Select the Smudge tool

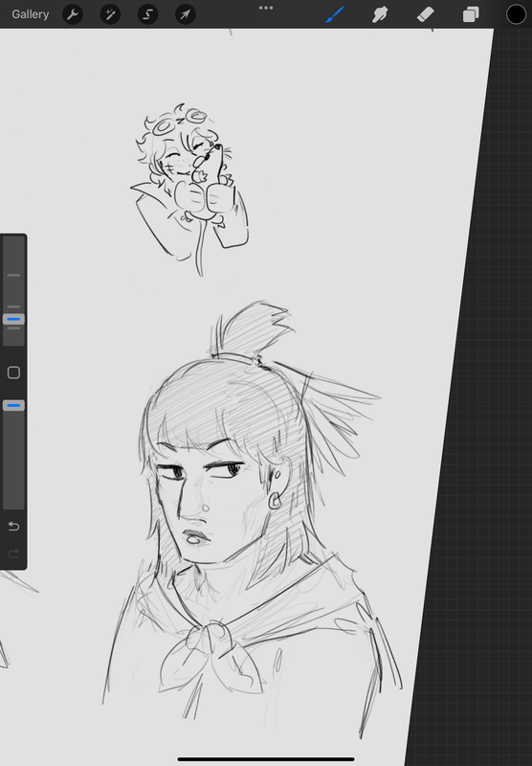(380, 14)
